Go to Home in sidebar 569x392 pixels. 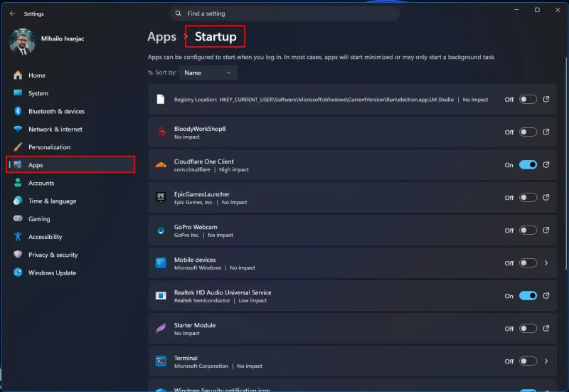pyautogui.click(x=70, y=75)
